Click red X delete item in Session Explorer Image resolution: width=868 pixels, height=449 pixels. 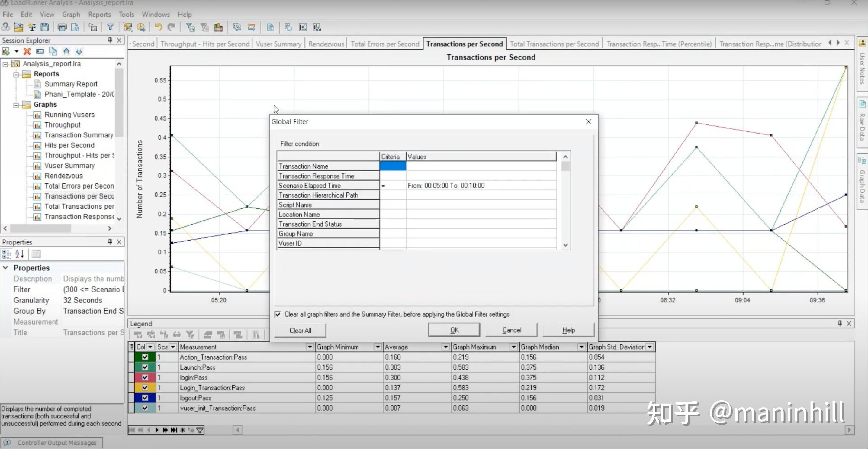point(27,52)
